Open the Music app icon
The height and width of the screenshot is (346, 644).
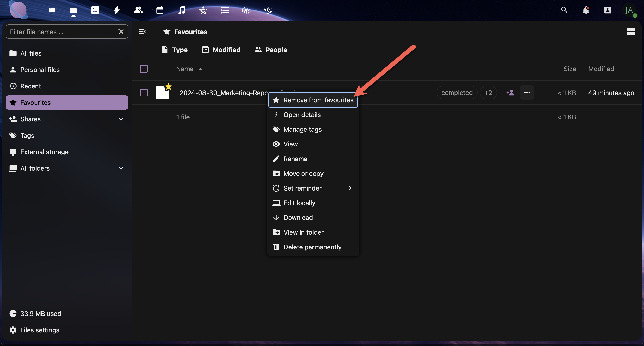pos(182,10)
